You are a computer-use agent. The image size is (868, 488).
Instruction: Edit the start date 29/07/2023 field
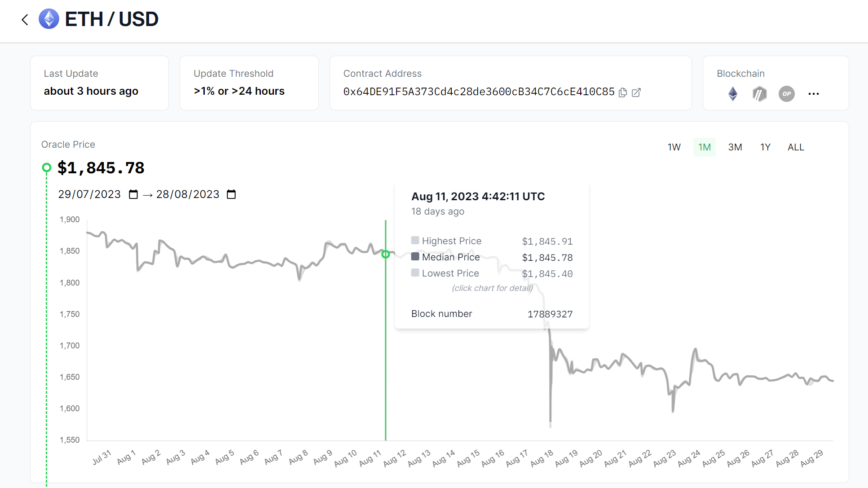tap(89, 194)
